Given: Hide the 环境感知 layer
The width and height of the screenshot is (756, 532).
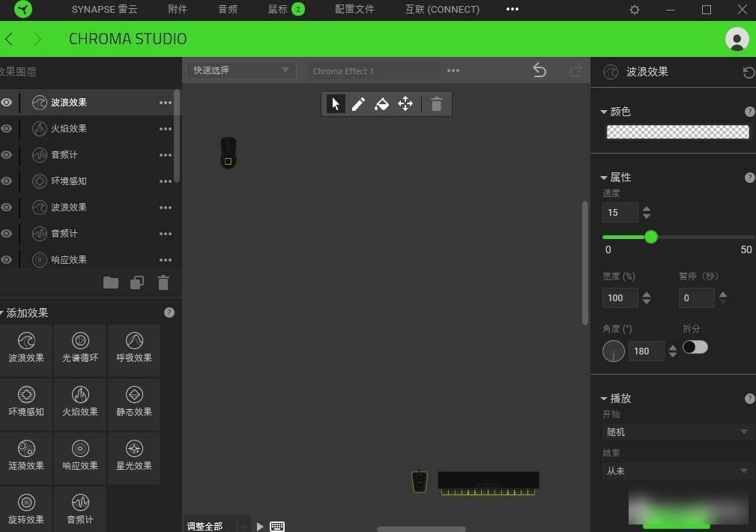Looking at the screenshot, I should [x=6, y=181].
